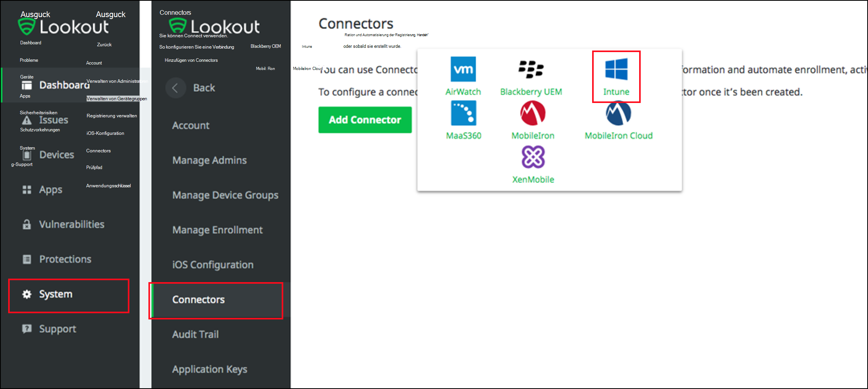This screenshot has width=868, height=389.
Task: Click the Intune label link
Action: (x=616, y=92)
